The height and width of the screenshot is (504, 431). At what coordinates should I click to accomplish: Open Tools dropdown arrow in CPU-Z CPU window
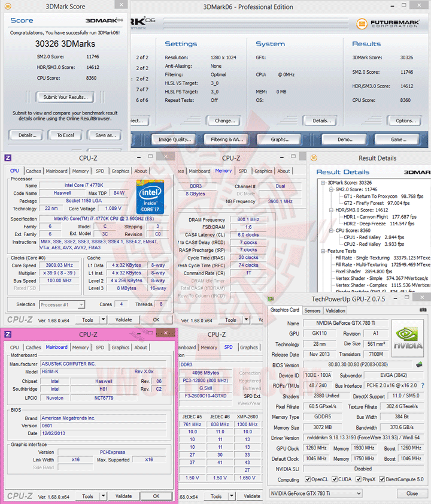coord(103,319)
